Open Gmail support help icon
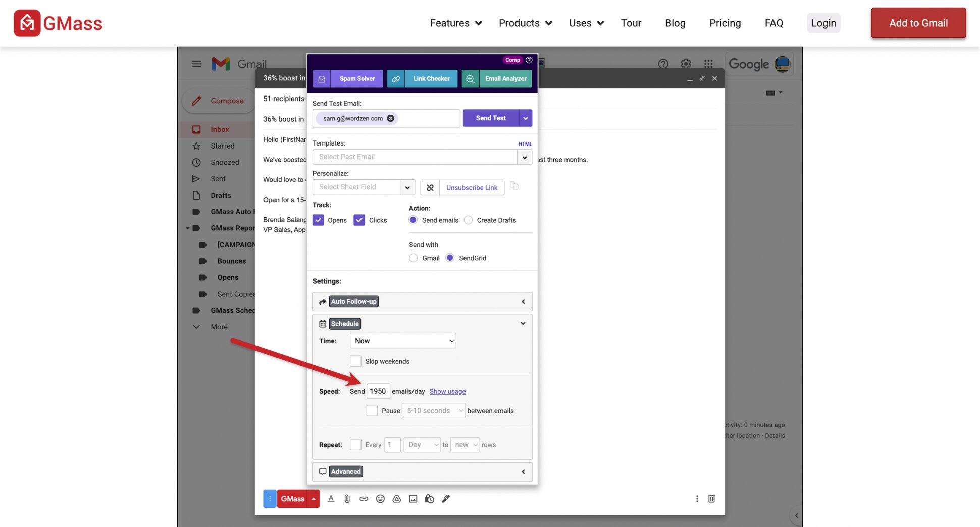 click(663, 64)
